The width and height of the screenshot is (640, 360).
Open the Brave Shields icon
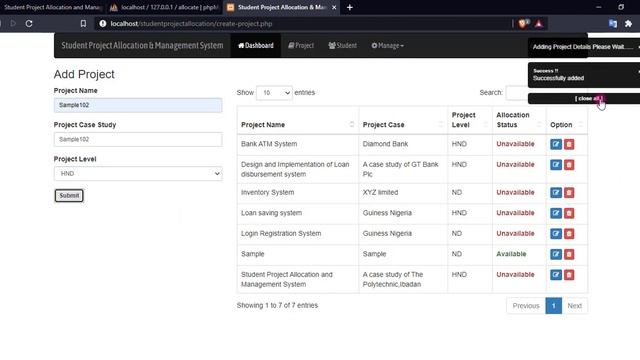point(523,24)
